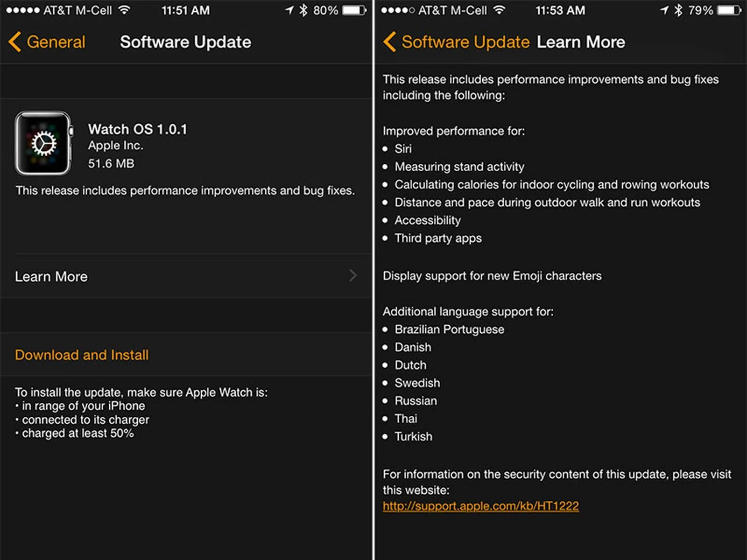Tap the Thai language item

tap(406, 419)
